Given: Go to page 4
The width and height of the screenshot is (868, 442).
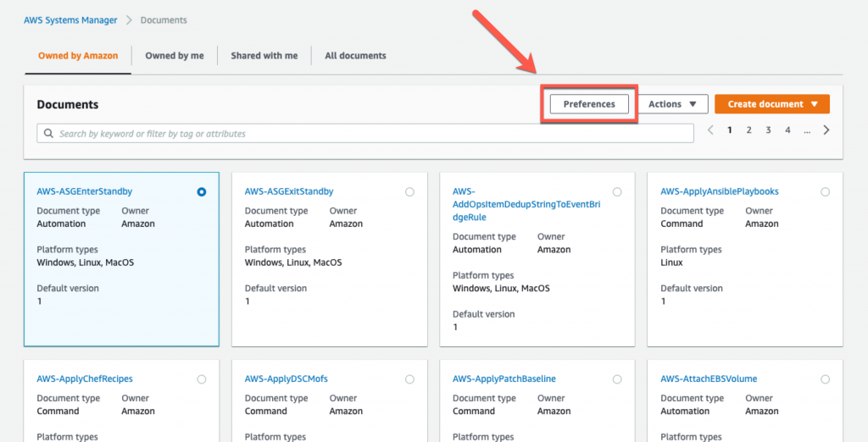Looking at the screenshot, I should (x=787, y=130).
